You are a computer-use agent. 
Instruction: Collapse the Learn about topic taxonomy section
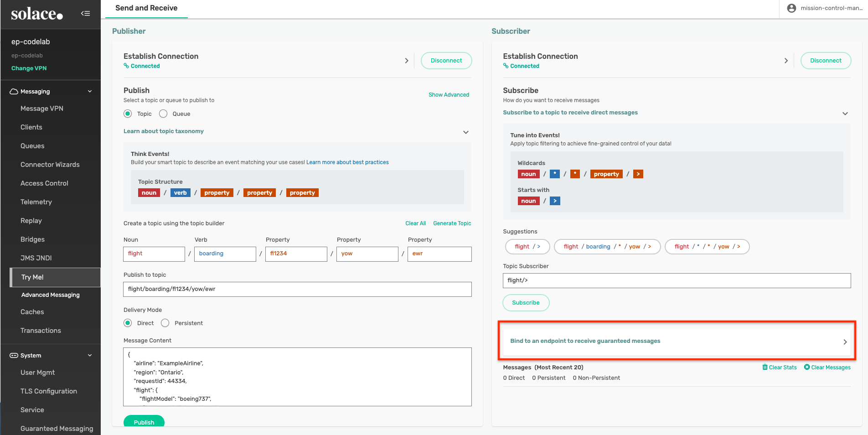465,132
